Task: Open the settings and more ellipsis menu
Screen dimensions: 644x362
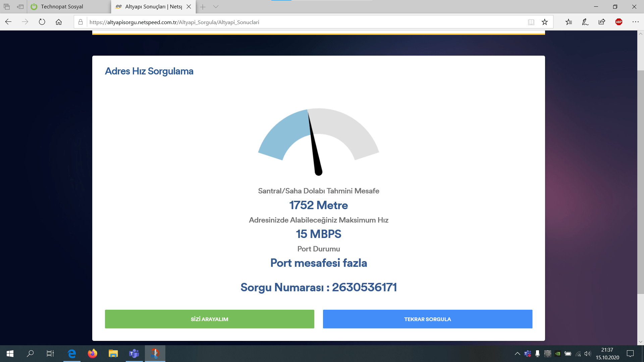Action: pyautogui.click(x=636, y=22)
